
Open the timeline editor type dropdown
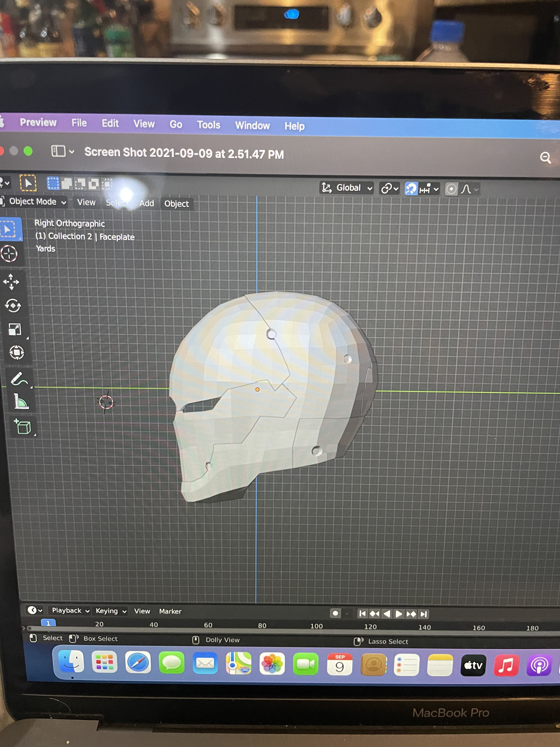(35, 610)
